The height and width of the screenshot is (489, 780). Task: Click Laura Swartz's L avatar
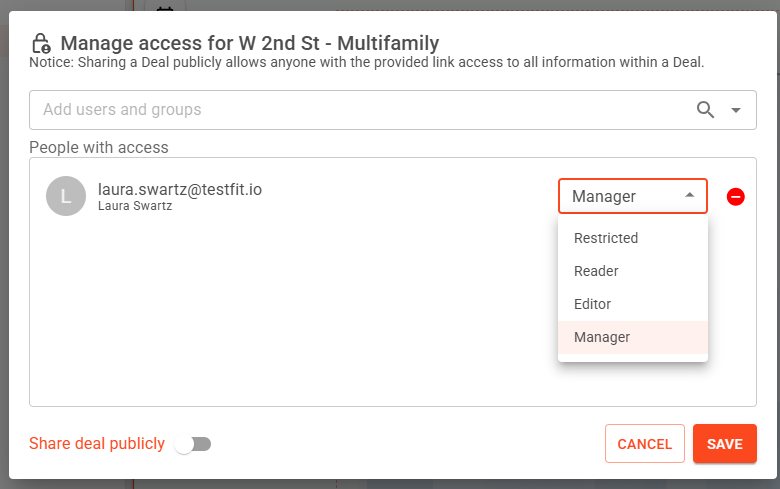(66, 196)
